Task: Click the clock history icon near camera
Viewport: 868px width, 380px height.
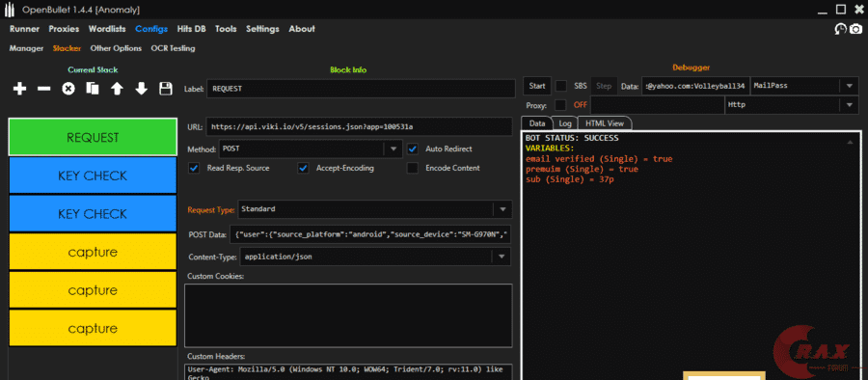Action: coord(840,29)
